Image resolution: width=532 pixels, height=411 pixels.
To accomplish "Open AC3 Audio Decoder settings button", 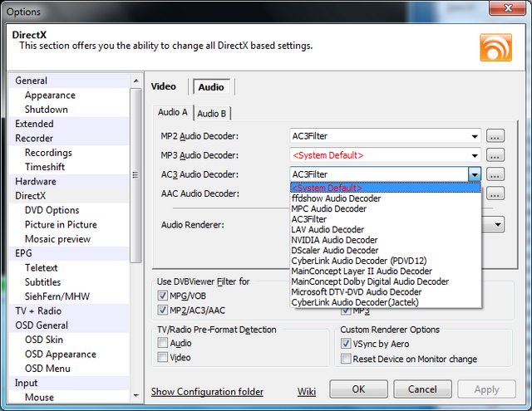I will pos(495,174).
